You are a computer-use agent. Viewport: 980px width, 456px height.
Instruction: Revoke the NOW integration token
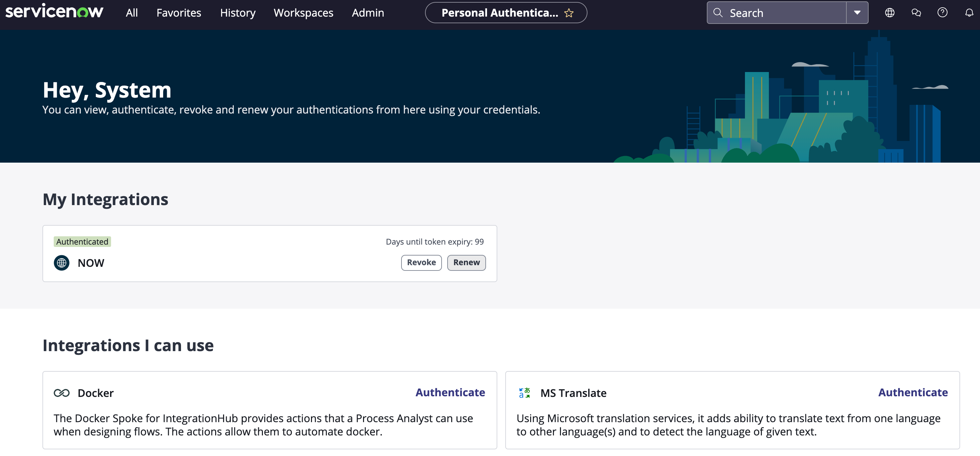point(421,263)
